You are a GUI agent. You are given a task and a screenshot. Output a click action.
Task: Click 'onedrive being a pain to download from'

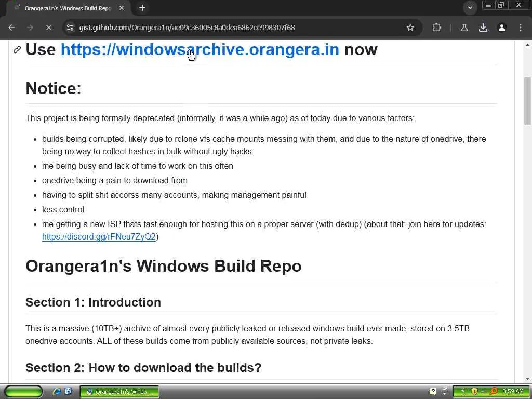click(115, 180)
